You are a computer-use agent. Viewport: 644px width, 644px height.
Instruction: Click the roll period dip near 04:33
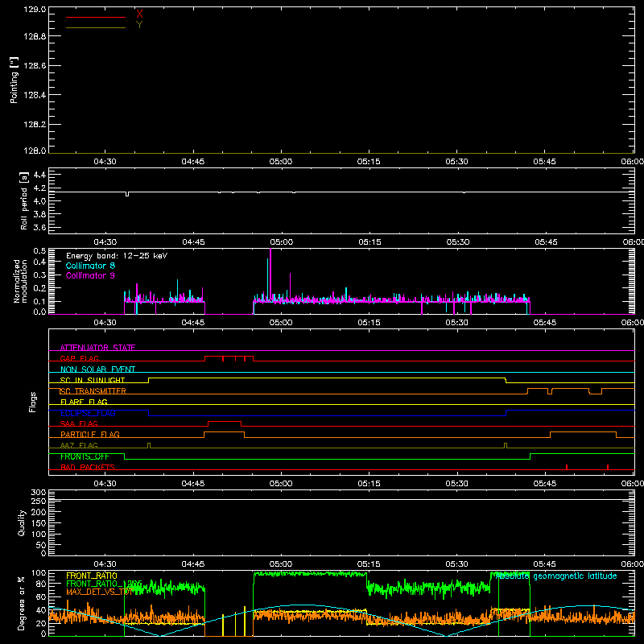click(127, 194)
